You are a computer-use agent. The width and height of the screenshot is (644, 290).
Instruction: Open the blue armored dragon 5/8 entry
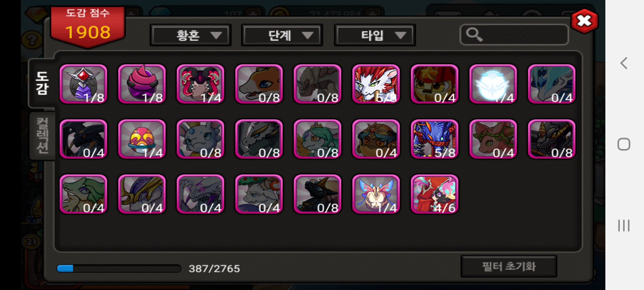(x=434, y=139)
